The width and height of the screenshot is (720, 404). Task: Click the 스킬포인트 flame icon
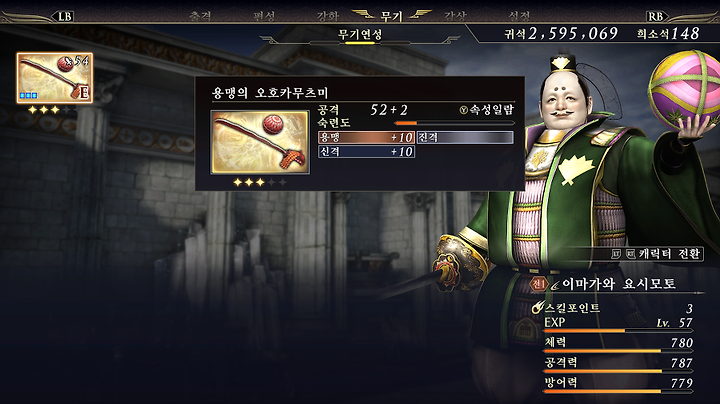click(537, 308)
